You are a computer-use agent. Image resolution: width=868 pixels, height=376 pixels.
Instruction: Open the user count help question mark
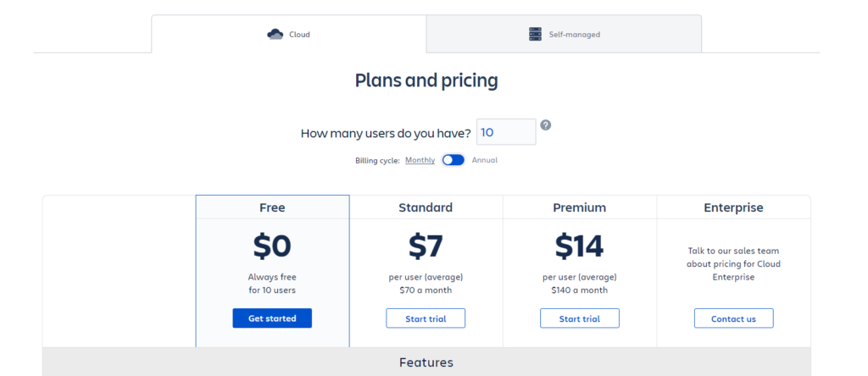(545, 125)
